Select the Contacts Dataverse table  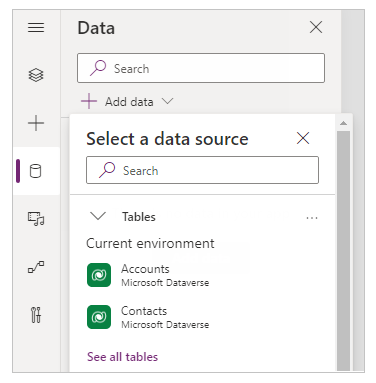(x=148, y=317)
